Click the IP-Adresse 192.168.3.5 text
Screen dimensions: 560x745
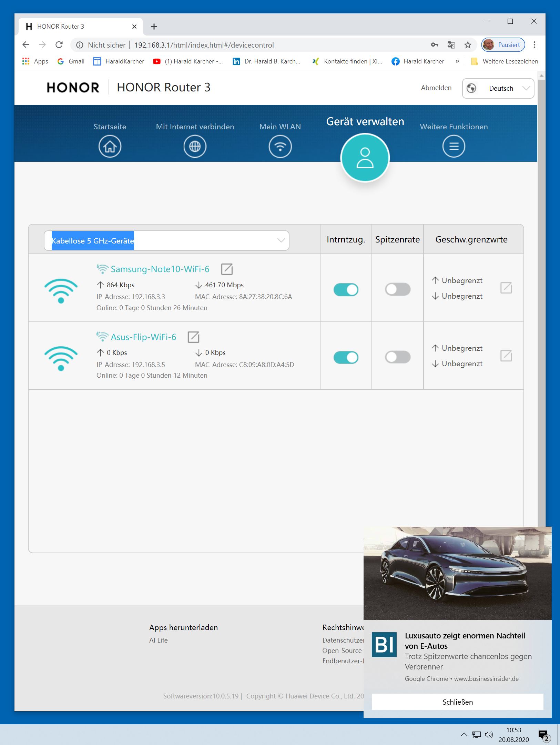point(131,365)
